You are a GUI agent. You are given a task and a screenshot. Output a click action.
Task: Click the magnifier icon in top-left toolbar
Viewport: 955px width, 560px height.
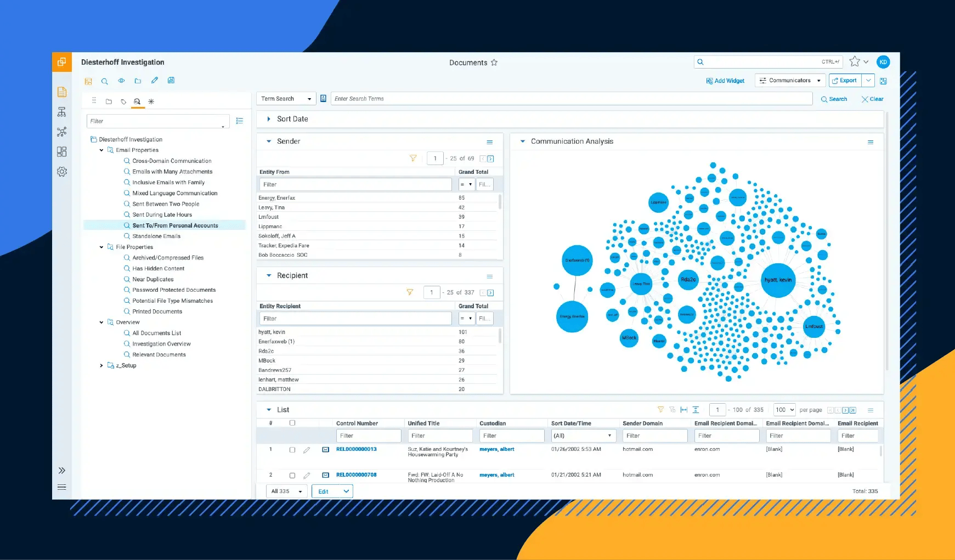coord(105,81)
